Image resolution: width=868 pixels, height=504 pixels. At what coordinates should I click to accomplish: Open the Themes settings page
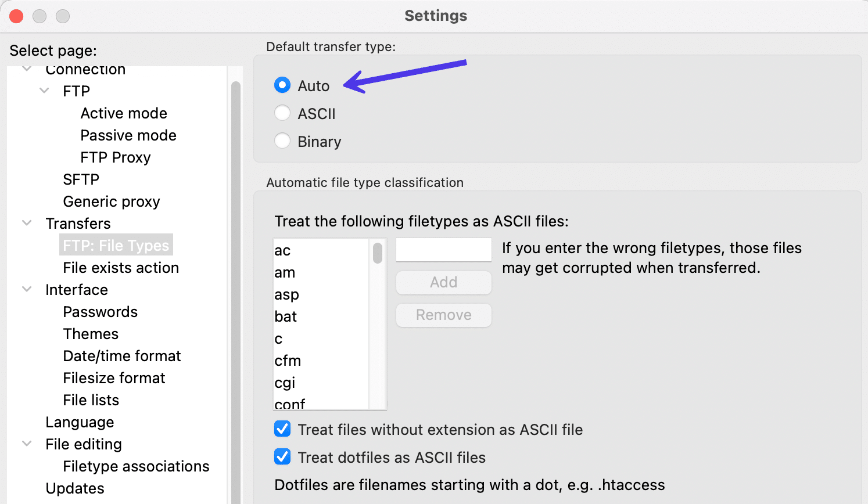coord(91,334)
